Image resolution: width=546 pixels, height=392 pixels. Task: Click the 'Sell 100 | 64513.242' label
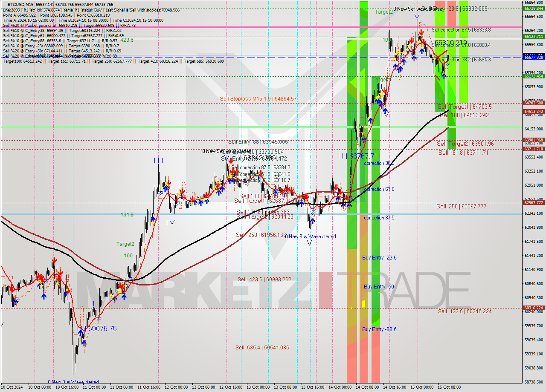(464, 115)
